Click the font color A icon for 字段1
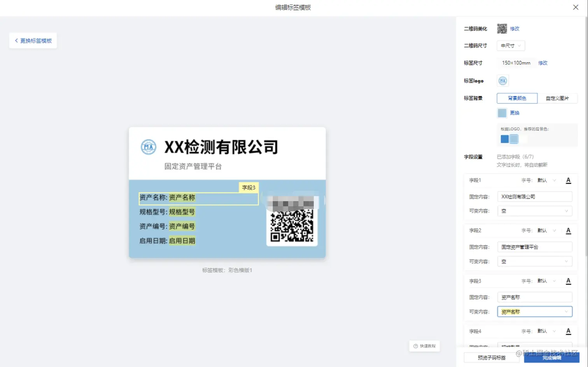Screen dimensions: 588x367 568,181
